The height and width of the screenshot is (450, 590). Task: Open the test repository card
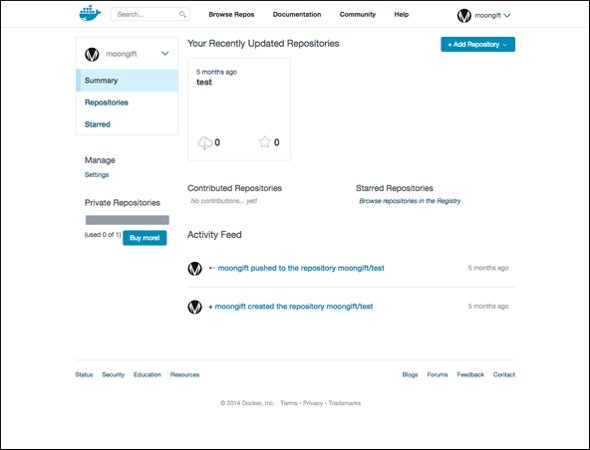click(239, 109)
